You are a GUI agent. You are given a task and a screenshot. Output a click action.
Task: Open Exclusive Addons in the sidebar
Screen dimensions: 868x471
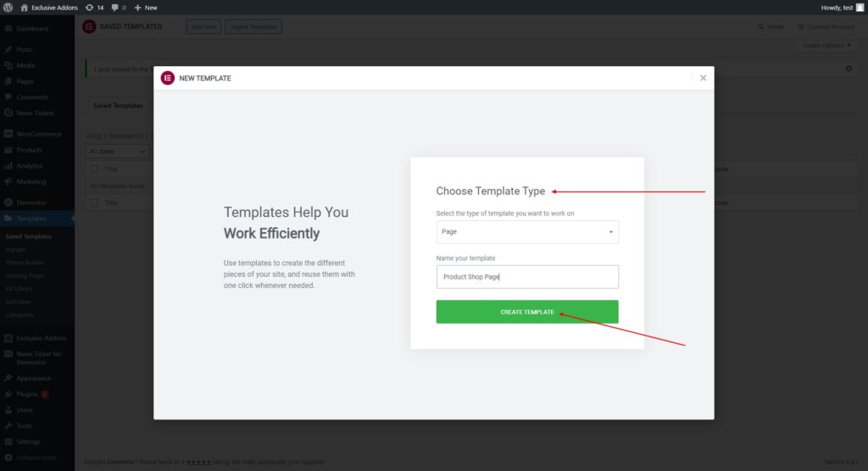click(x=41, y=338)
